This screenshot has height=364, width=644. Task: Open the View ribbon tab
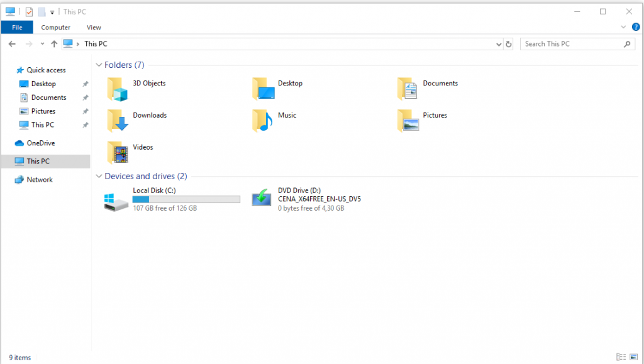coord(94,28)
